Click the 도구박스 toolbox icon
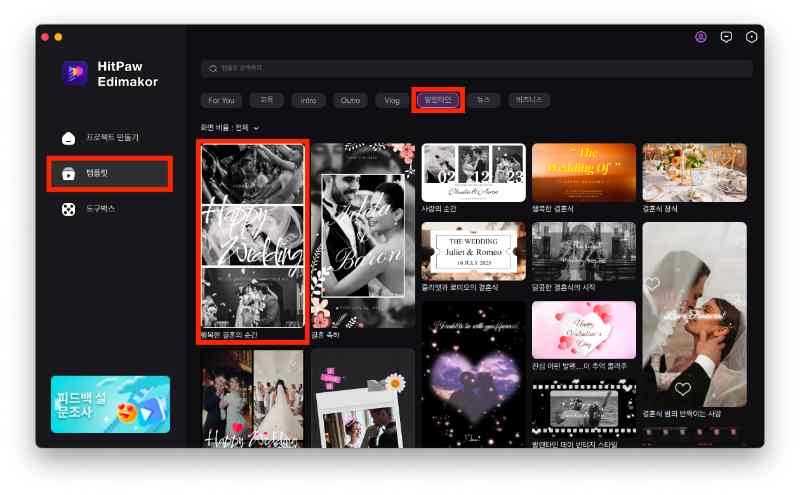The height and width of the screenshot is (495, 800). pyautogui.click(x=68, y=210)
